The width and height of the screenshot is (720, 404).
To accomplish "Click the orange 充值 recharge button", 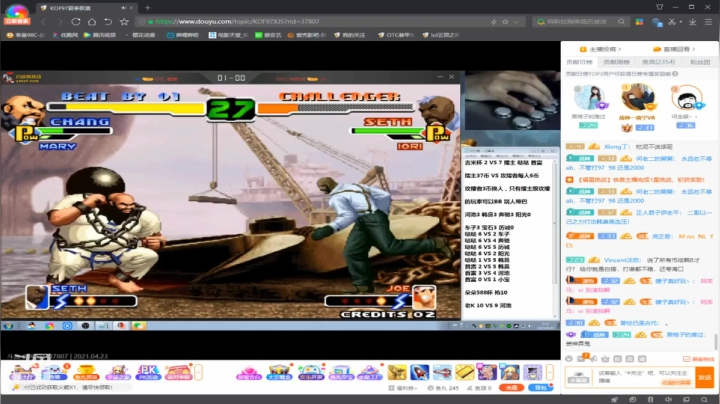I will point(511,388).
